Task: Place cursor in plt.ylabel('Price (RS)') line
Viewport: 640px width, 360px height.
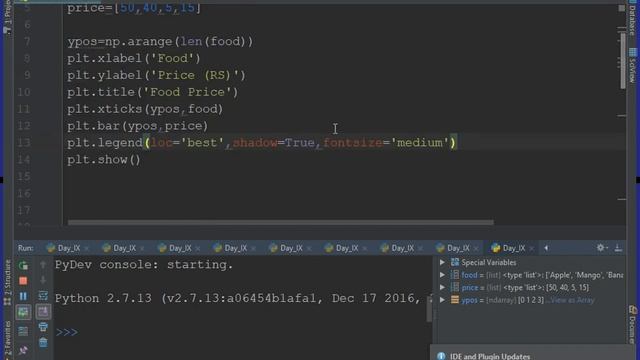Action: (156, 76)
